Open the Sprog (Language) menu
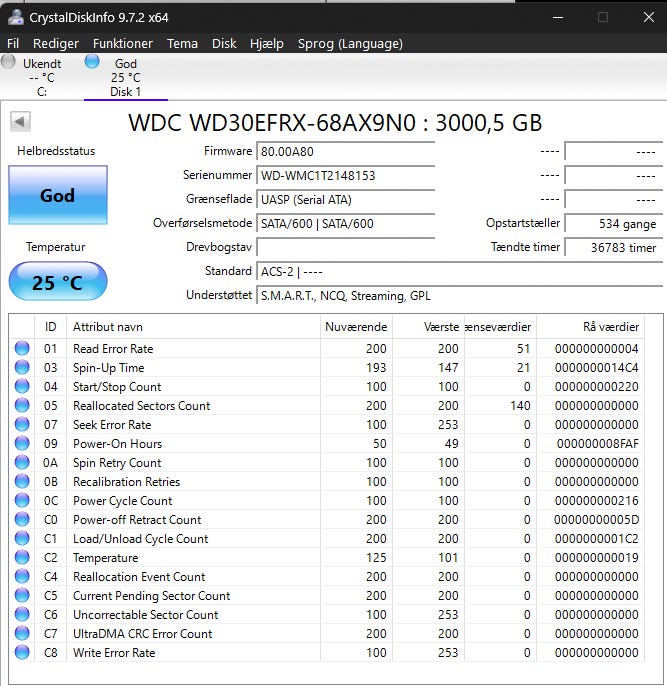 tap(350, 44)
